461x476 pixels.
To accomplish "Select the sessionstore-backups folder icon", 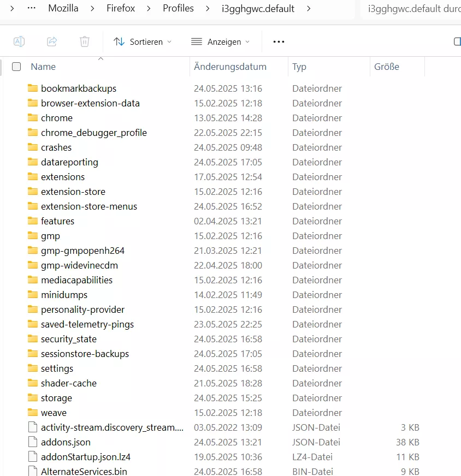I will tap(32, 353).
